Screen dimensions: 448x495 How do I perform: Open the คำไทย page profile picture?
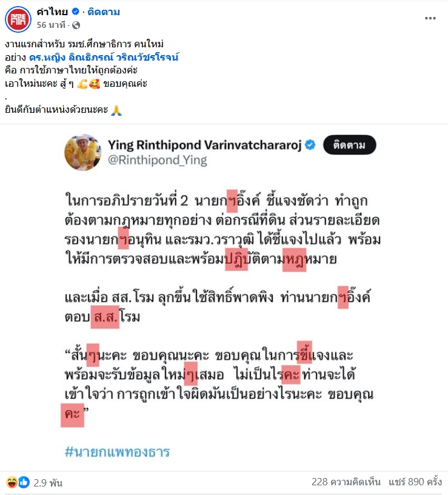(x=18, y=19)
